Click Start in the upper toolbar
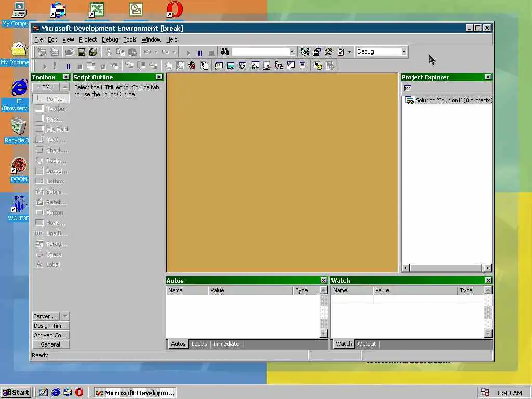This screenshot has width=532, height=399. 188,53
